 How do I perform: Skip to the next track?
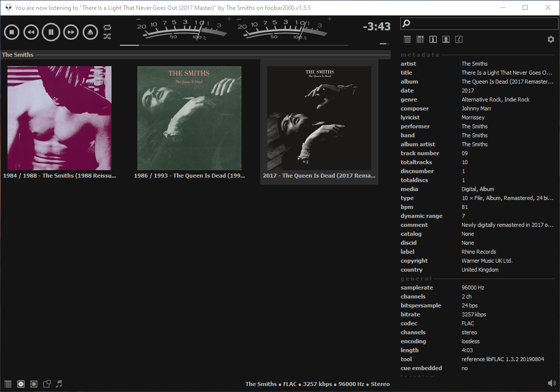(71, 32)
